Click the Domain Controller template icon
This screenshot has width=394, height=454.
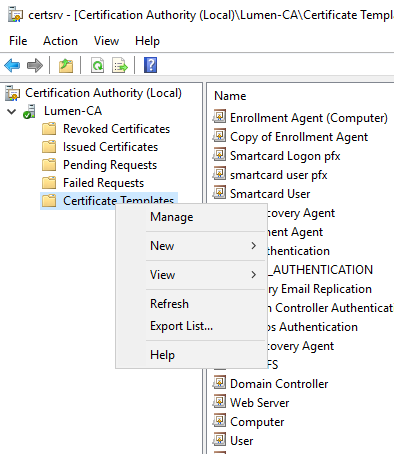pyautogui.click(x=219, y=382)
